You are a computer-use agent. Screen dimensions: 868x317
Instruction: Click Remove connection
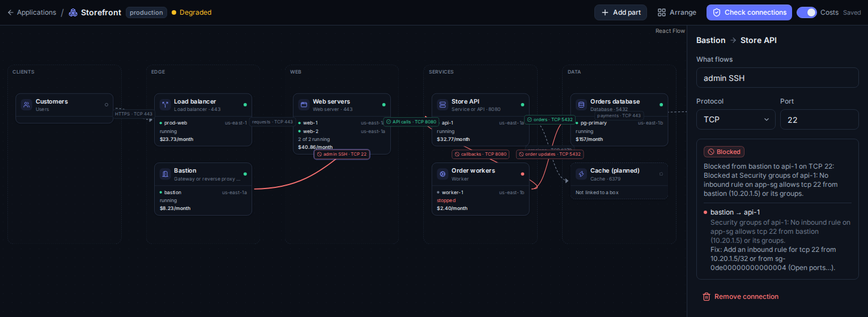tap(741, 297)
